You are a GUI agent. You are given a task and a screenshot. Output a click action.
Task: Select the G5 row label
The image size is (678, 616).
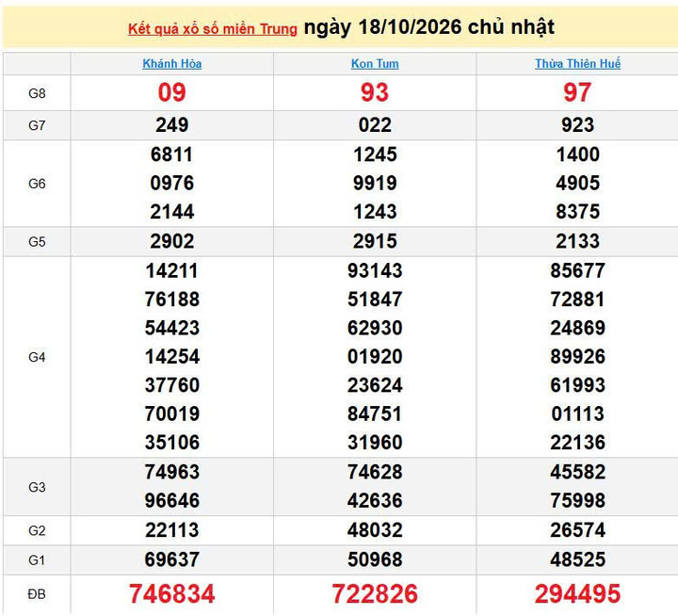[x=37, y=241]
